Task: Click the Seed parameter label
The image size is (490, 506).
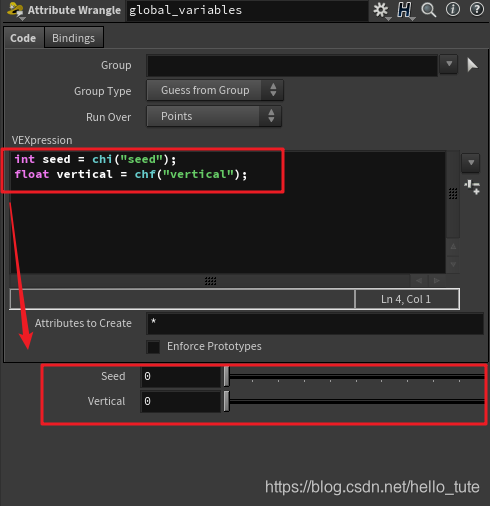Action: click(113, 376)
